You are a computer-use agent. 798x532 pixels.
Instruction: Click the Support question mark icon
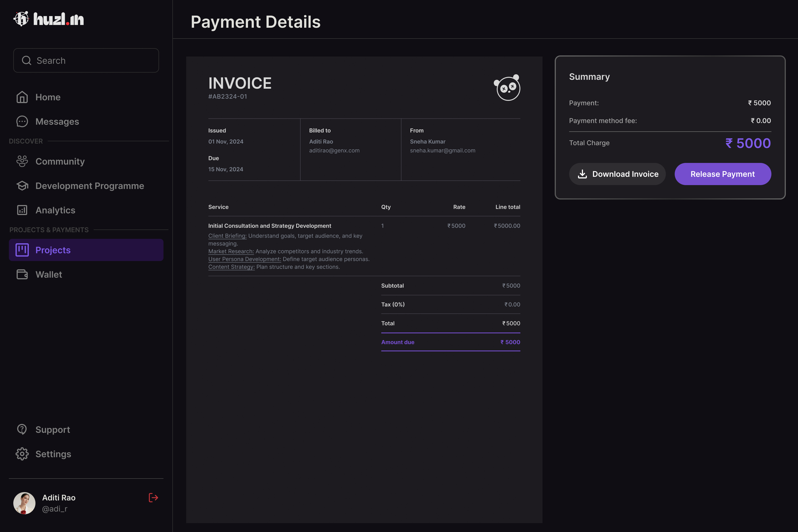tap(22, 429)
